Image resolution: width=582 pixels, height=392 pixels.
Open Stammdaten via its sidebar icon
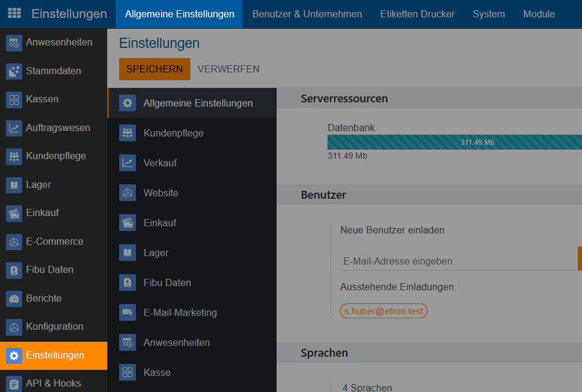14,71
